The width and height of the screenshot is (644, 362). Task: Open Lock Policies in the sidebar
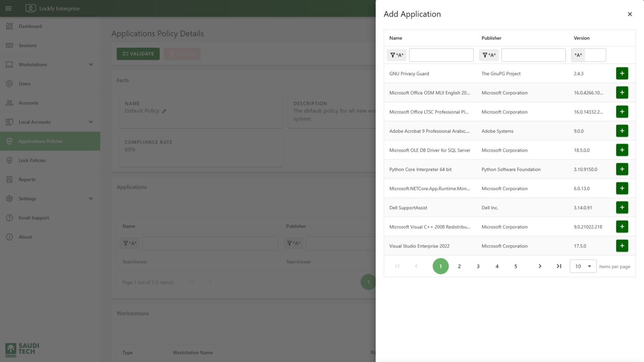coord(50,160)
